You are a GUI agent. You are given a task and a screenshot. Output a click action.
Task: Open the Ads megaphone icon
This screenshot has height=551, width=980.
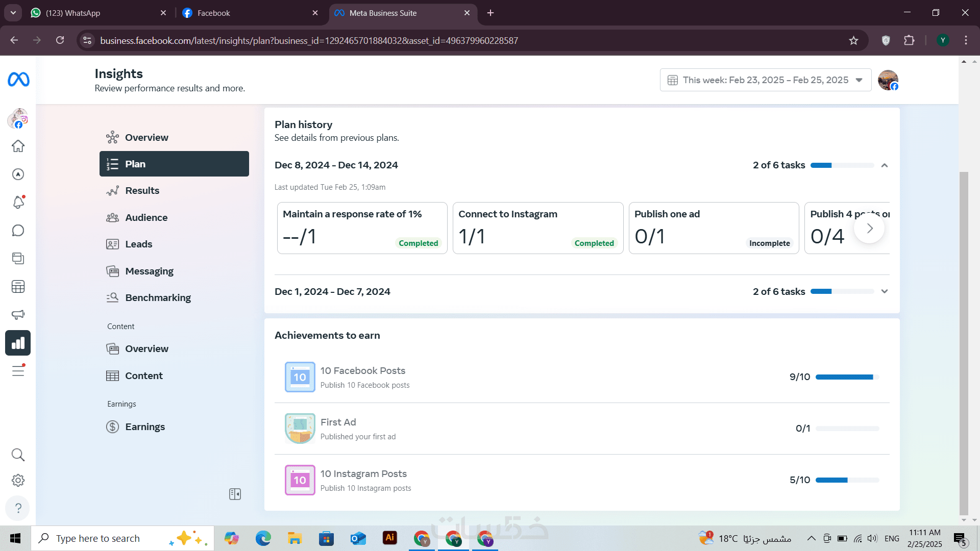[x=18, y=315]
